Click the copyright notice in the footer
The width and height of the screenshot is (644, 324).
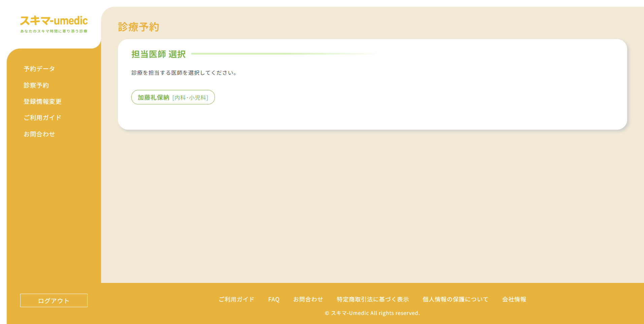(372, 313)
